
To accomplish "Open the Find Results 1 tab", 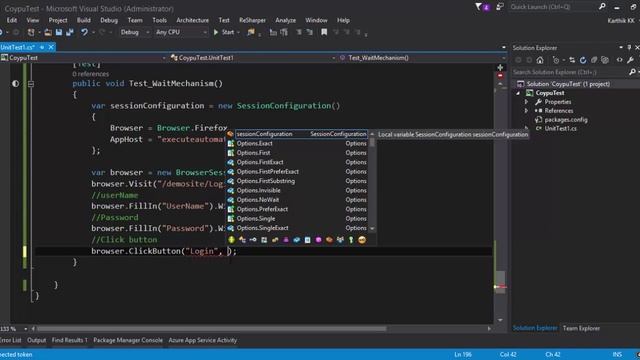I will point(69,340).
